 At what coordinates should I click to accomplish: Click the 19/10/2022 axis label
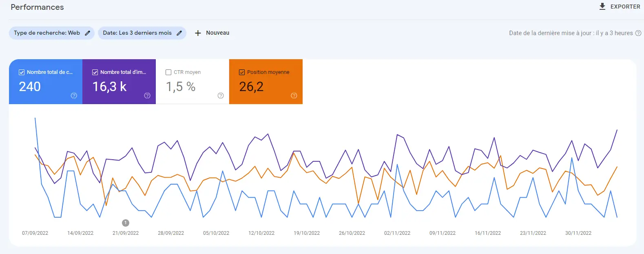tap(307, 233)
